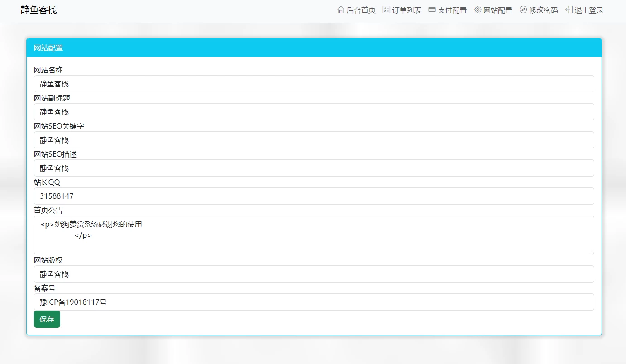Image resolution: width=626 pixels, height=364 pixels.
Task: Grab the 首页公告 textarea resize handle
Action: pyautogui.click(x=591, y=251)
